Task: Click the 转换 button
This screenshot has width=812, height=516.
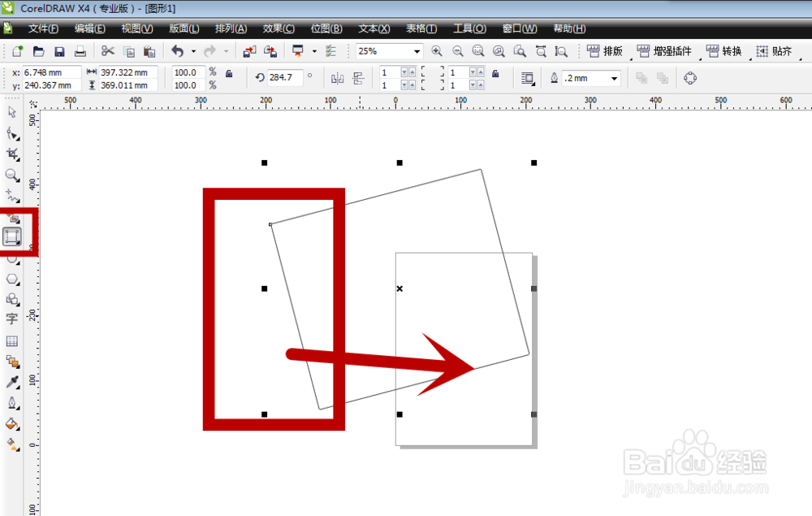Action: [724, 51]
